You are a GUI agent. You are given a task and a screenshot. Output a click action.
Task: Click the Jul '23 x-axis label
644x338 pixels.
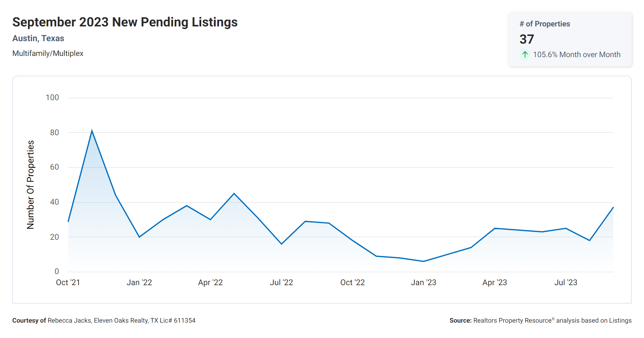[x=566, y=282]
